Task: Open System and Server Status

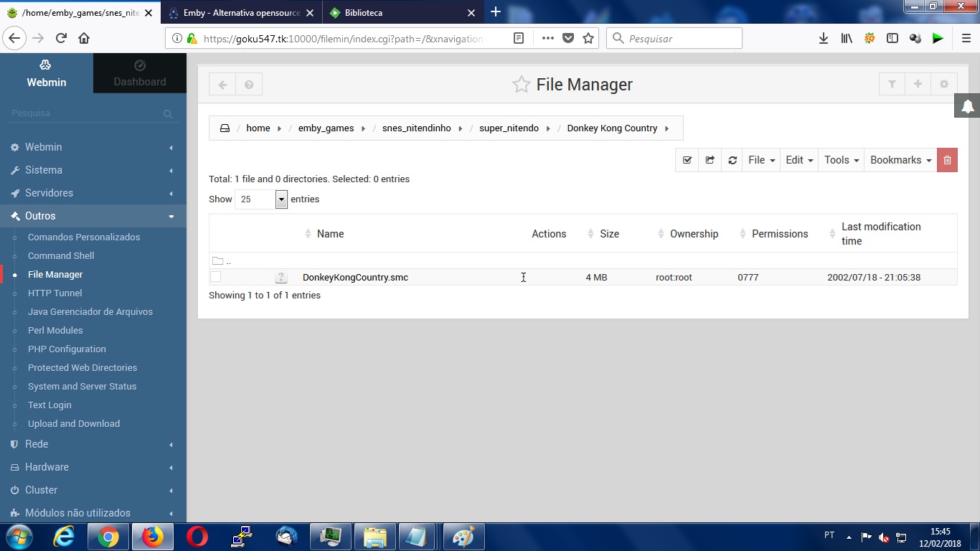Action: point(82,386)
